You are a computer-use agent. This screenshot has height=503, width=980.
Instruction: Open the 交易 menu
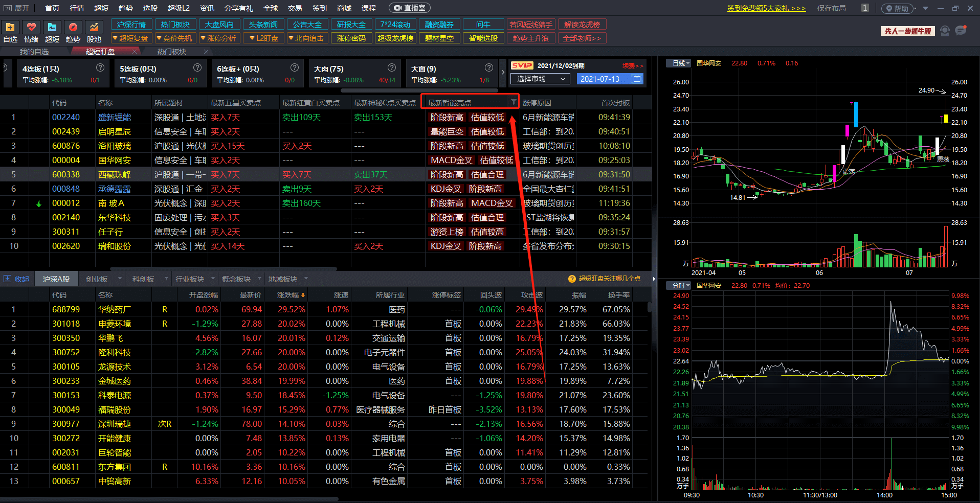pyautogui.click(x=295, y=8)
